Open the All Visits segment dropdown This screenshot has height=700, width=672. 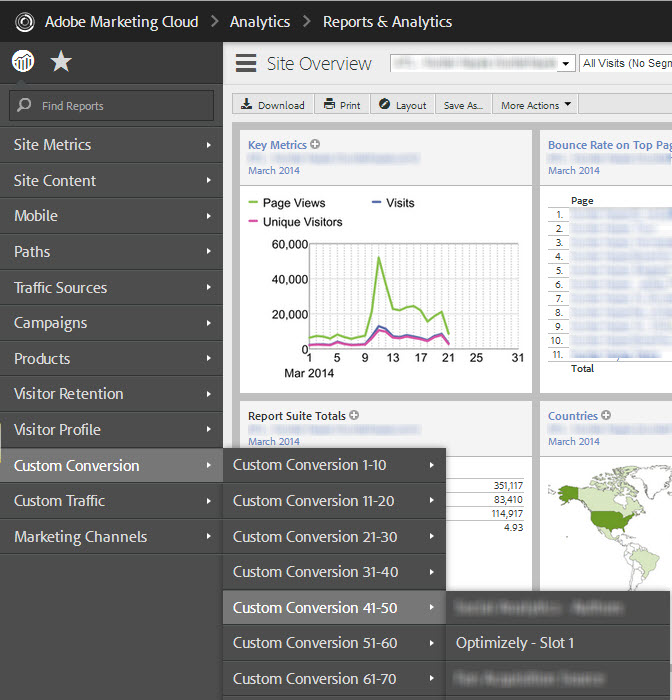626,63
